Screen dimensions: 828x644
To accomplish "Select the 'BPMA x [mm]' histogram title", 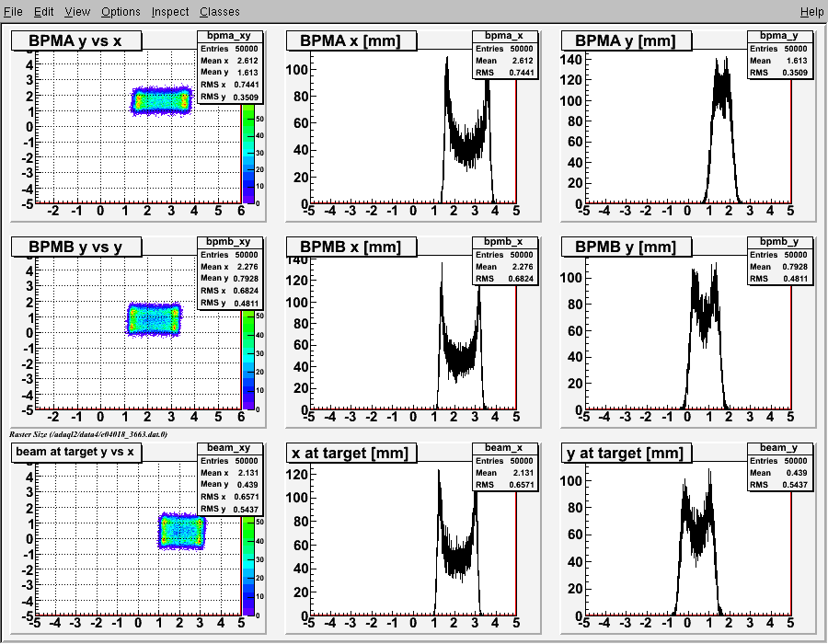I will [x=351, y=40].
